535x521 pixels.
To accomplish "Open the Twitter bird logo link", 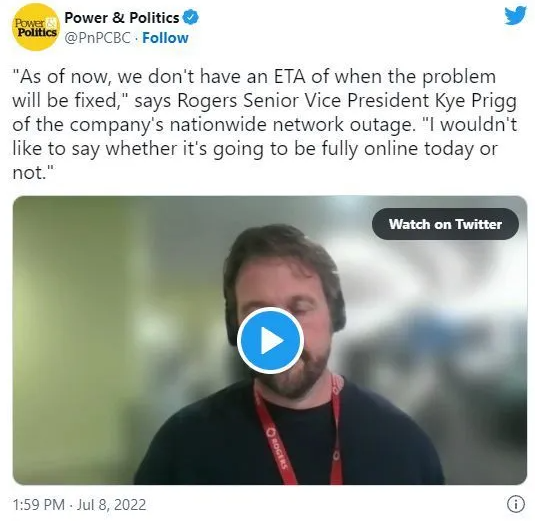I will [x=516, y=16].
